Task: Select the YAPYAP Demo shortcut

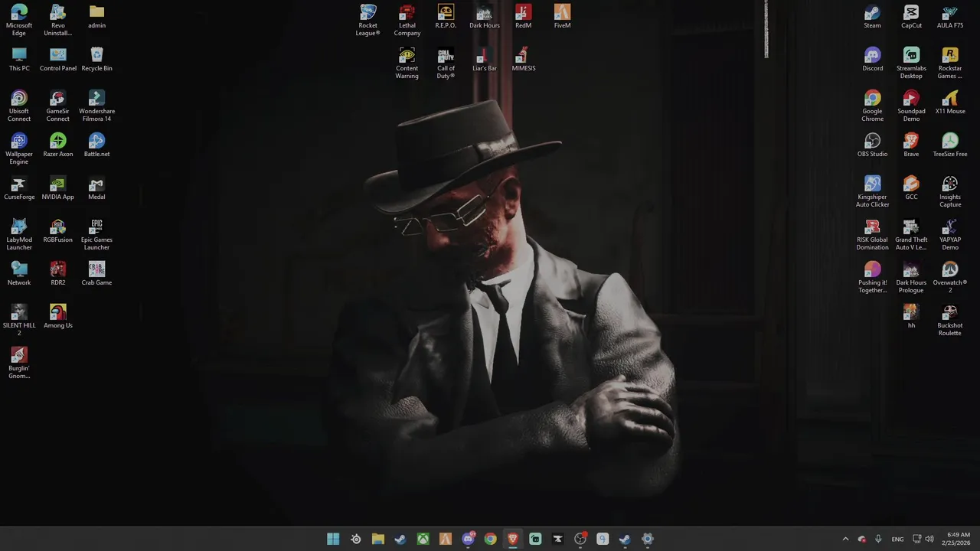Action: (950, 234)
